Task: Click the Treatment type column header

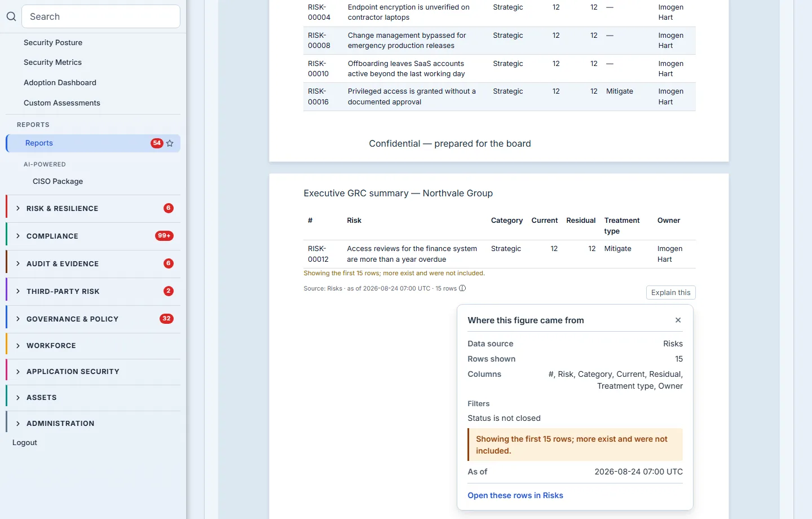Action: coord(622,226)
